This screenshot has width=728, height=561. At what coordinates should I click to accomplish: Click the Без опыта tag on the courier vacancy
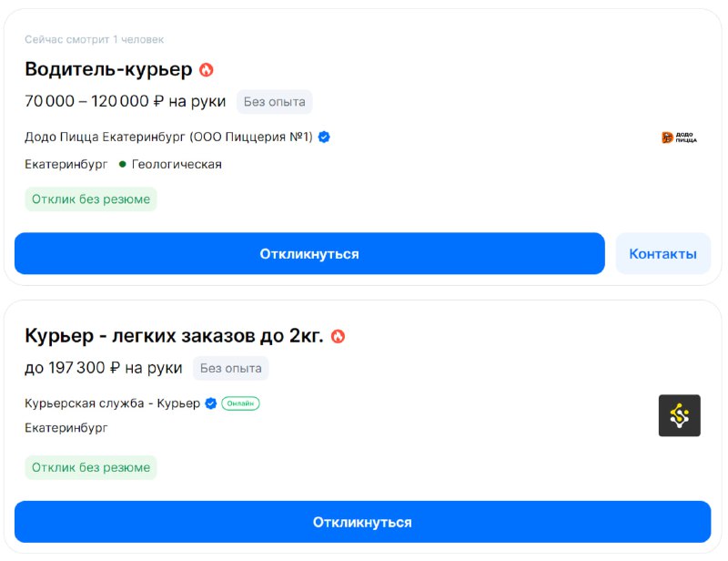pos(231,368)
